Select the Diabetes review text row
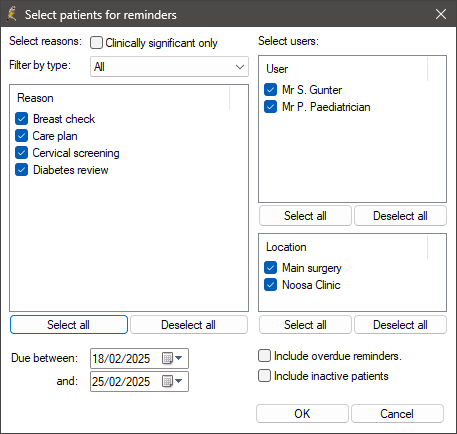Image resolution: width=457 pixels, height=434 pixels. [71, 170]
